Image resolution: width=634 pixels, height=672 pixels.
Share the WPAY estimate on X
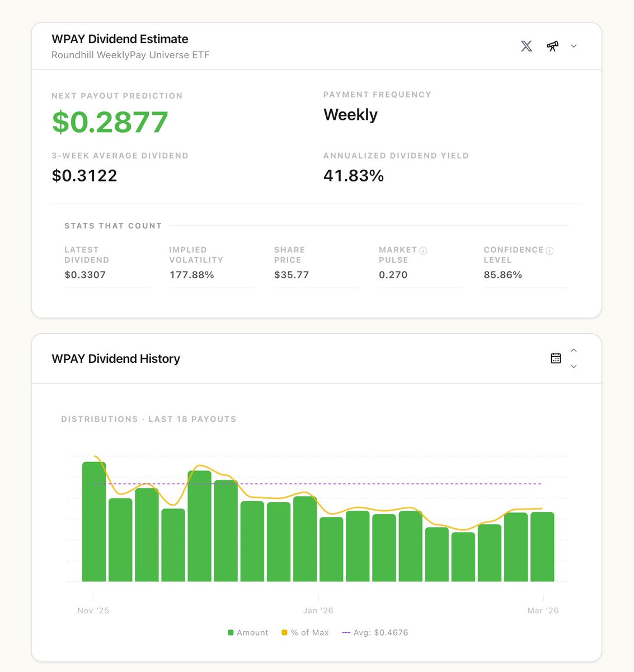(526, 46)
